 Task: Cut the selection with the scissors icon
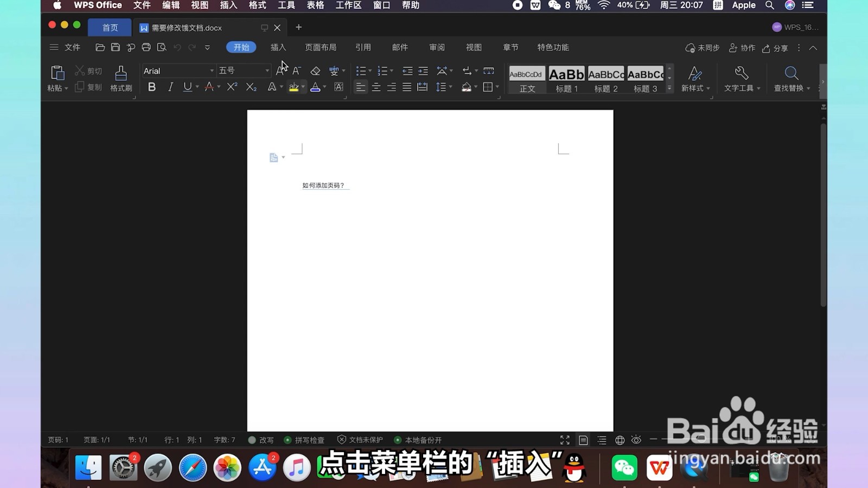[x=80, y=70]
